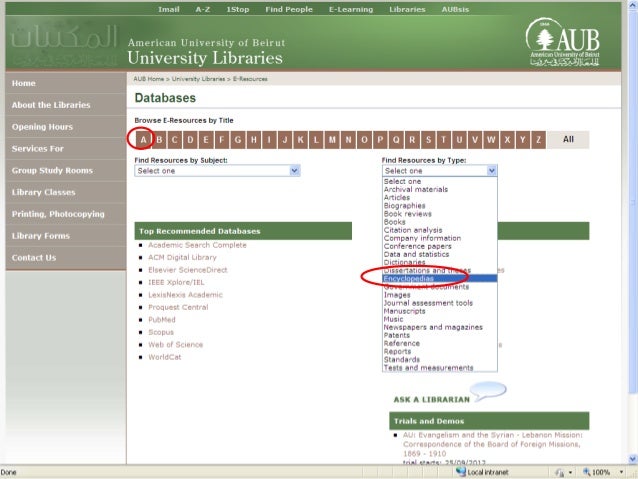Open PubMed database link

coord(162,319)
